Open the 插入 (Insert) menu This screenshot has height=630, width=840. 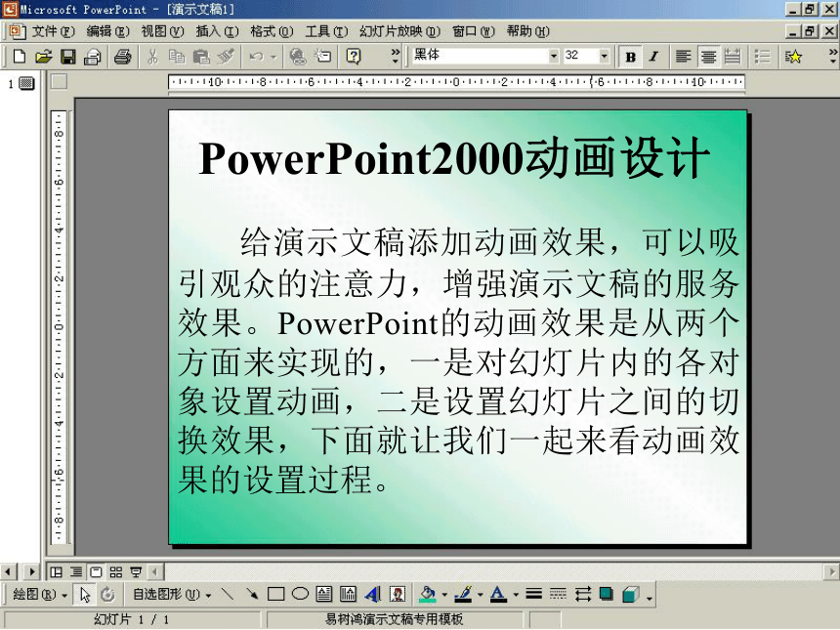coord(217,31)
